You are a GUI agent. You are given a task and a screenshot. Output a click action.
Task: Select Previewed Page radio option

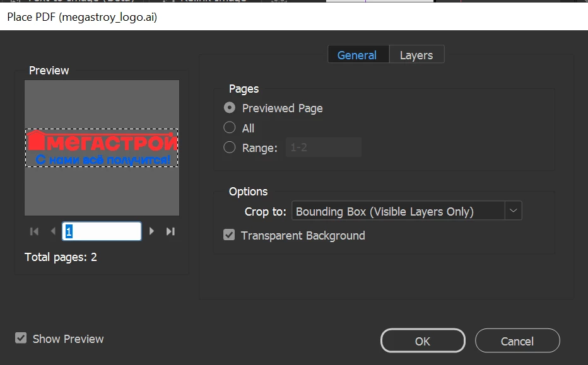(230, 108)
